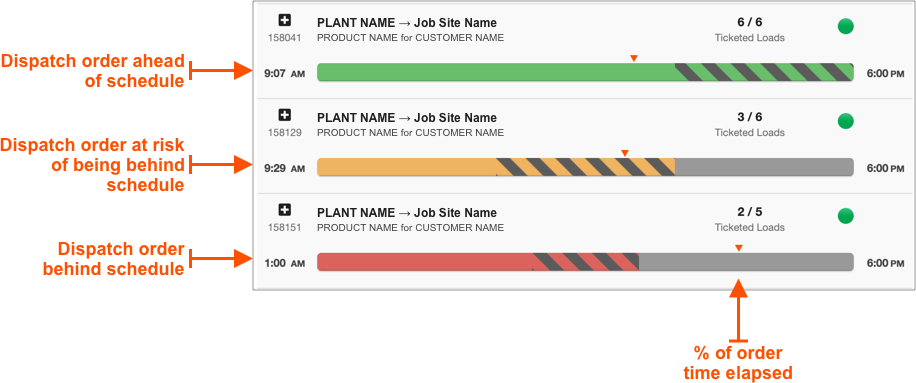
Task: Click elapsed-time marker above orange progress bar
Action: click(624, 153)
